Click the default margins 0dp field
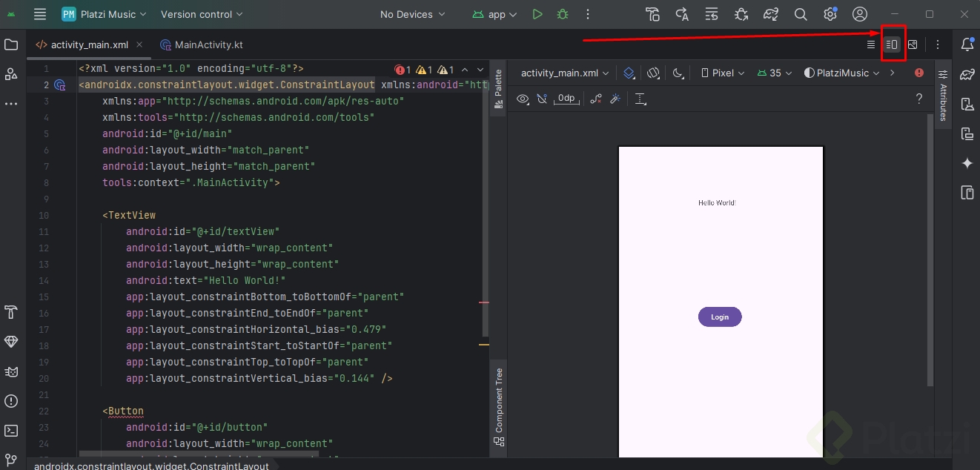 [x=566, y=99]
